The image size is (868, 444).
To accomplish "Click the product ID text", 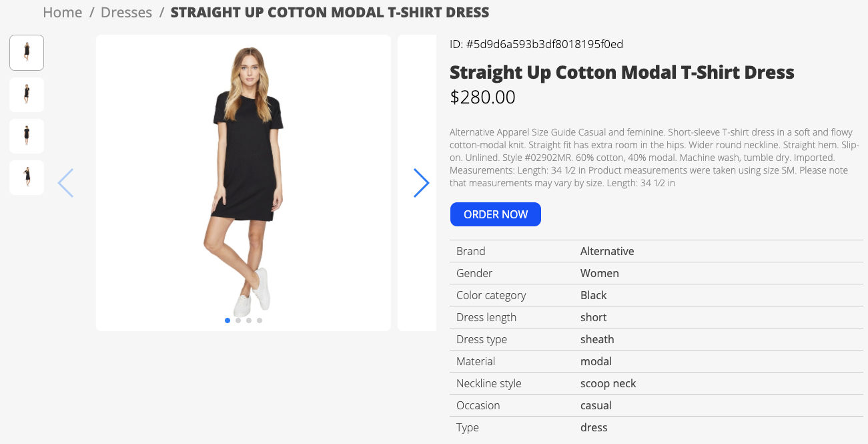I will 536,44.
